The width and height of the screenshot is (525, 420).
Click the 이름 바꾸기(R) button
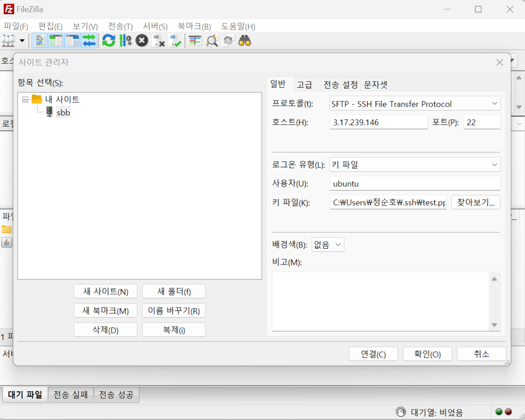[x=174, y=311]
